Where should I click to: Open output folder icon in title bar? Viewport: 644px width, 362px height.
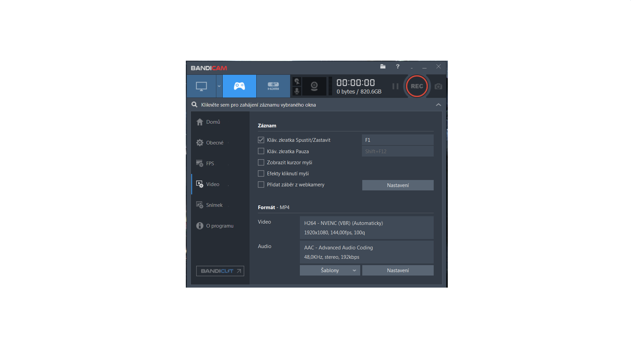click(383, 66)
